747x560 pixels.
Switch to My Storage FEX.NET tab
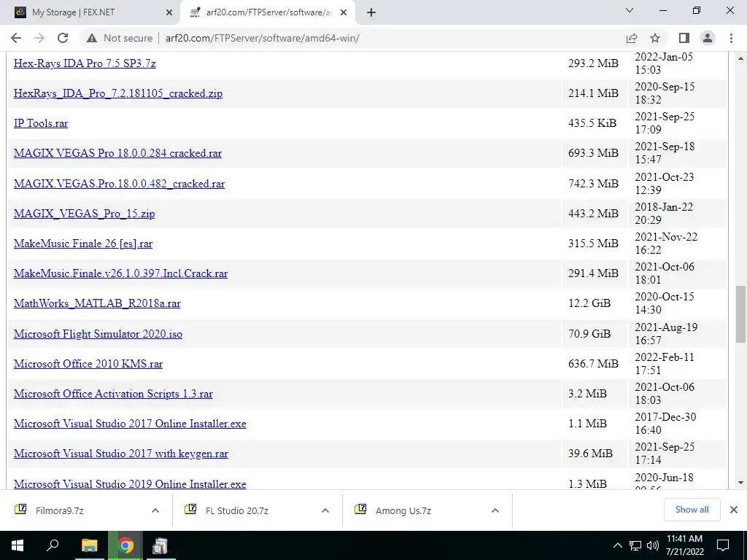tap(90, 12)
